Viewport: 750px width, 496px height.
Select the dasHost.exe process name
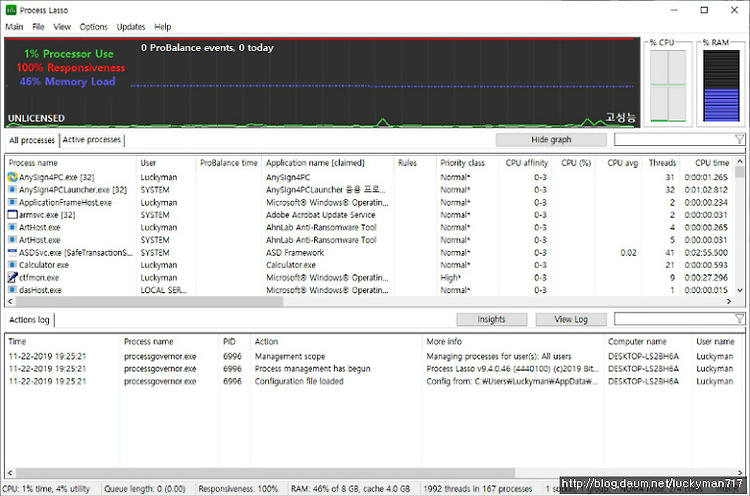pyautogui.click(x=40, y=290)
